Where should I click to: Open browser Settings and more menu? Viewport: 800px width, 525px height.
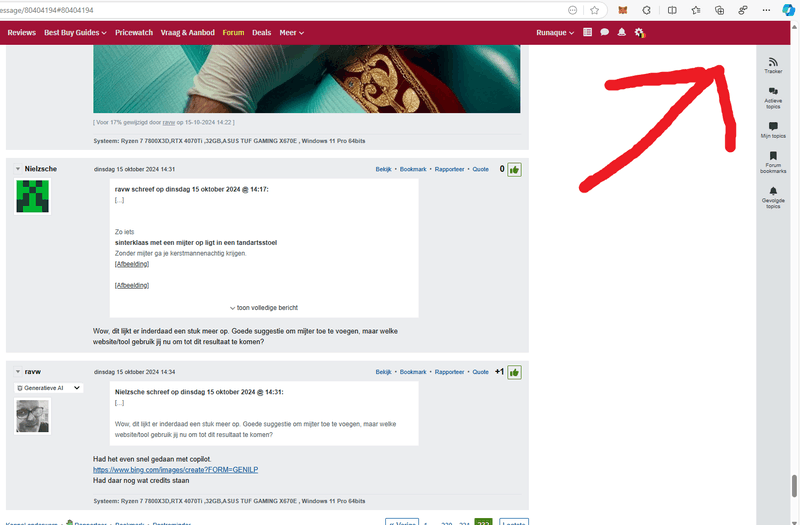[x=766, y=10]
